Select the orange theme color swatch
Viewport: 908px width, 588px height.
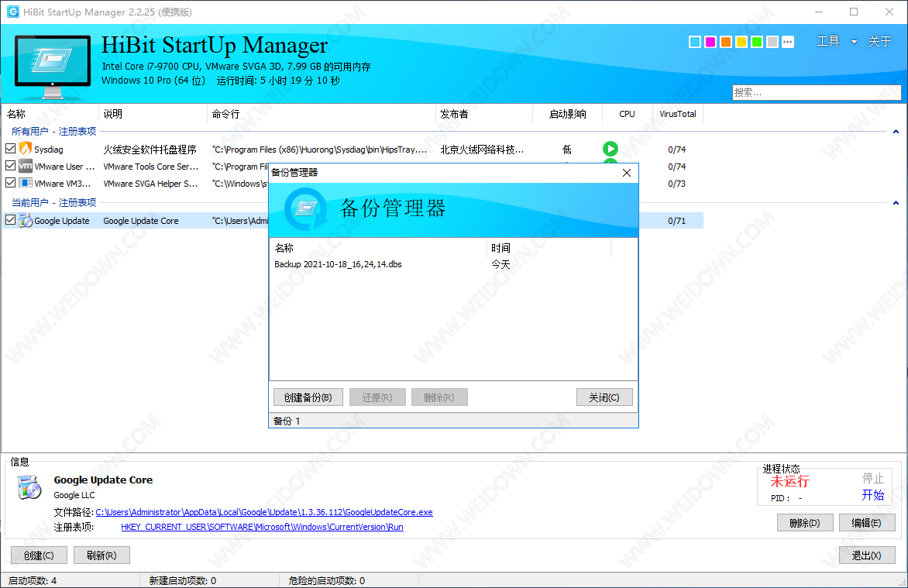(x=726, y=42)
